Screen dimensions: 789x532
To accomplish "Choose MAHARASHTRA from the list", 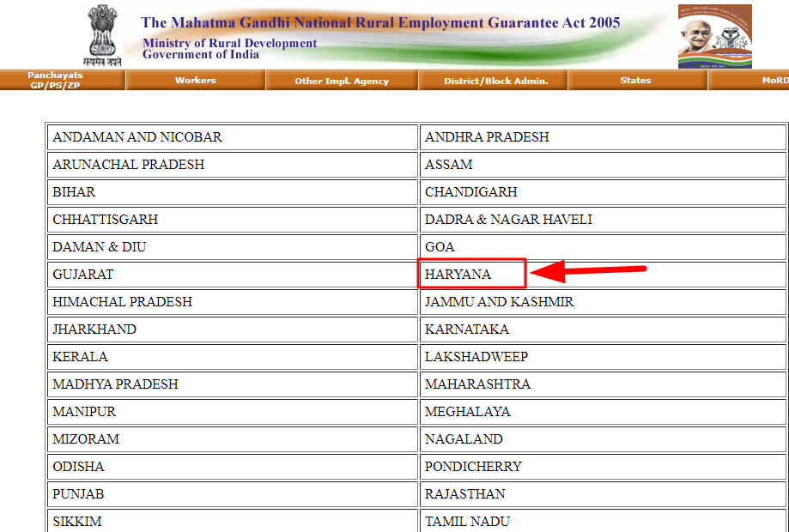I will click(x=477, y=384).
